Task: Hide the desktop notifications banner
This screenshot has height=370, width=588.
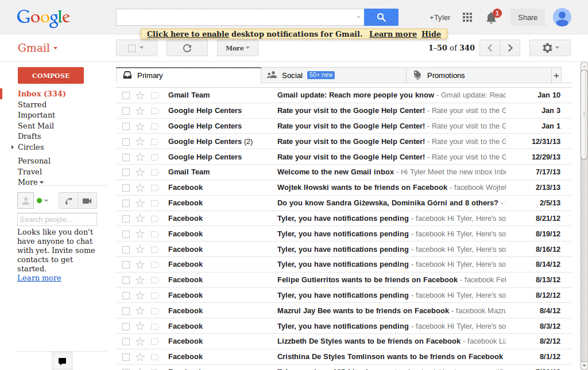Action: pyautogui.click(x=431, y=34)
